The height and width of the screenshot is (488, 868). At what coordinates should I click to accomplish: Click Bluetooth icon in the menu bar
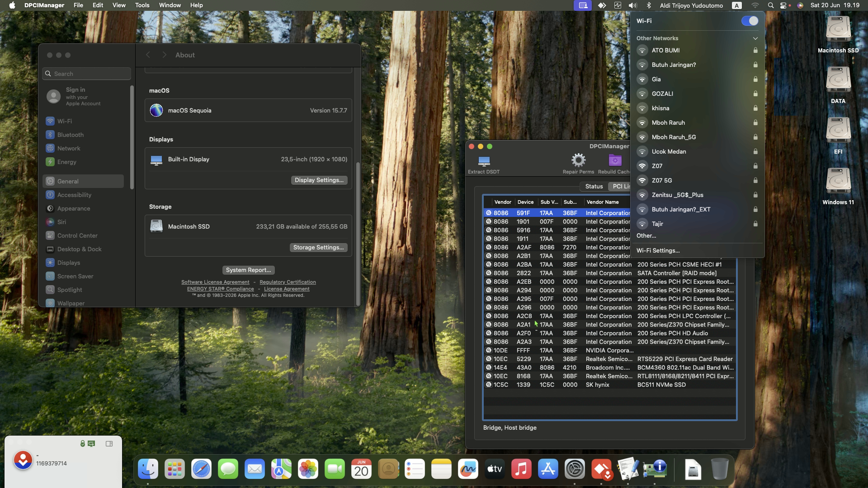pyautogui.click(x=649, y=5)
